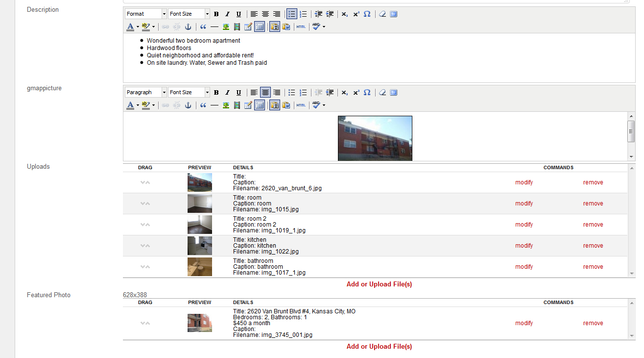Screen dimensions: 644x358
Task: Toggle paste as plain text in Description toolbar
Action: (275, 27)
